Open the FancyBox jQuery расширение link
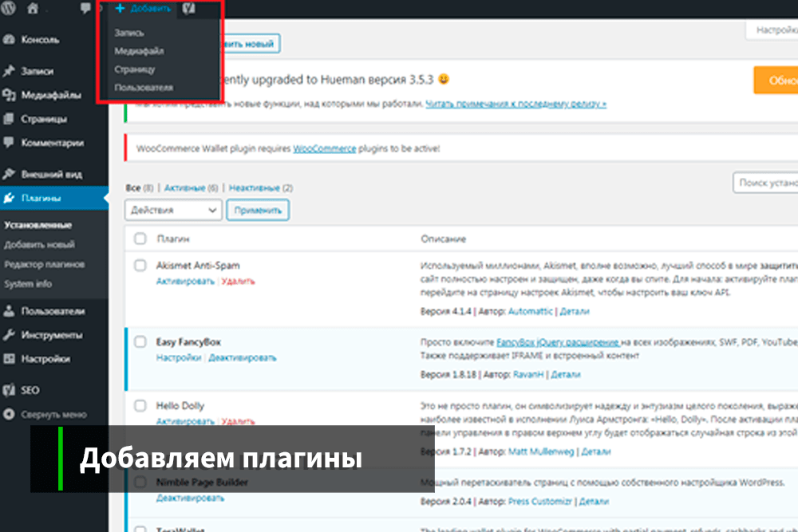 pos(558,342)
